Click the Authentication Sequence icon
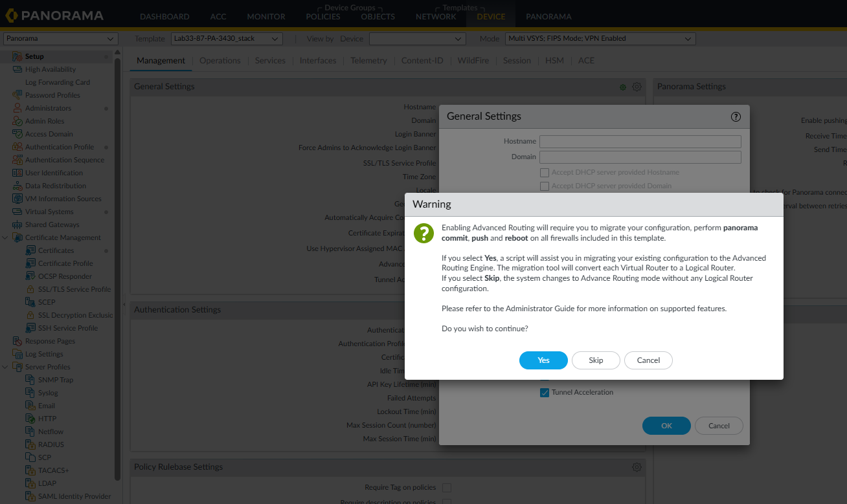The height and width of the screenshot is (504, 847). 17,160
